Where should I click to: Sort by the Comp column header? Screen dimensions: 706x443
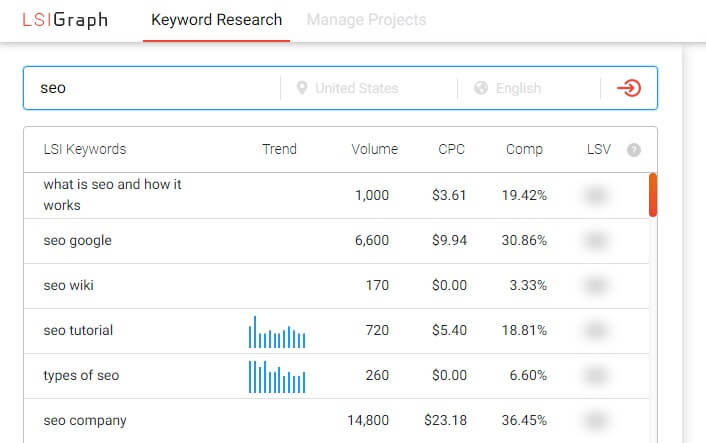[524, 149]
